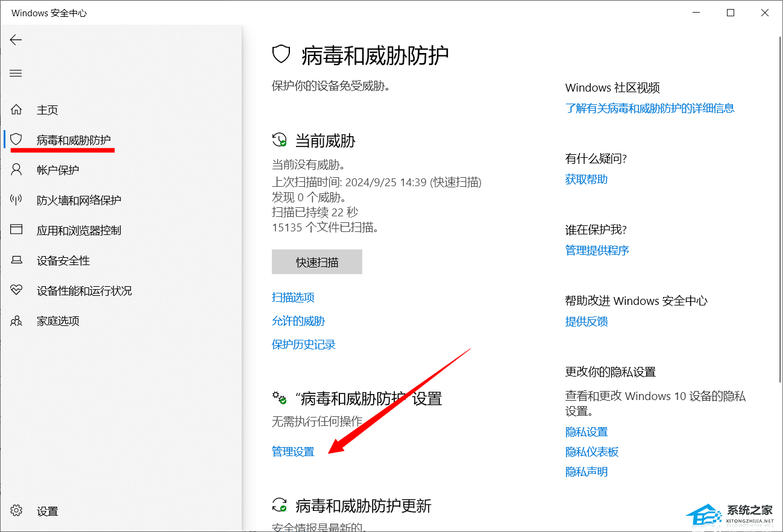The width and height of the screenshot is (783, 532).
Task: Click the scan history icon beside 当前威胁
Action: tap(279, 140)
